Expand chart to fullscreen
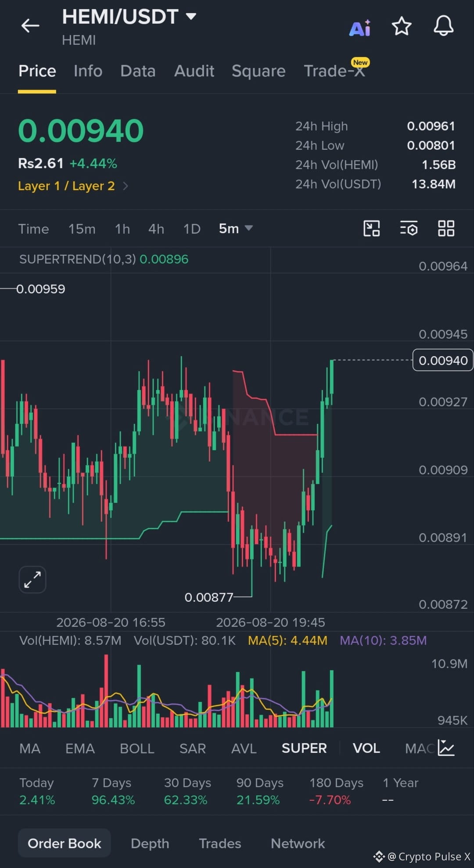This screenshot has width=474, height=868. [32, 579]
